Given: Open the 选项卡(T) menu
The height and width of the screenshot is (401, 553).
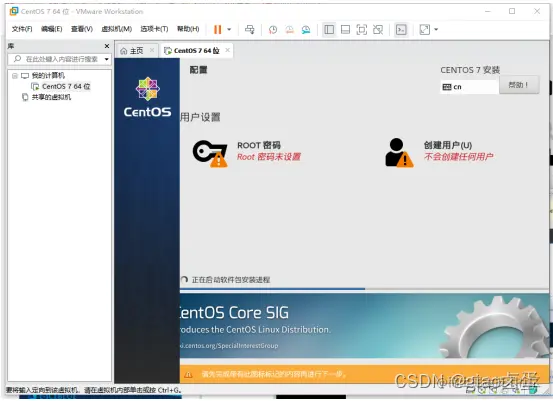Looking at the screenshot, I should (154, 29).
